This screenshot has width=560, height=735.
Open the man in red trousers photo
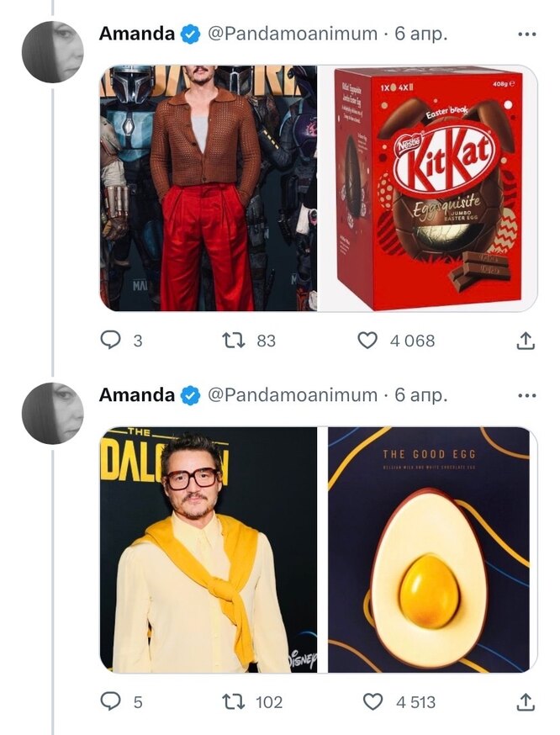[x=209, y=188]
